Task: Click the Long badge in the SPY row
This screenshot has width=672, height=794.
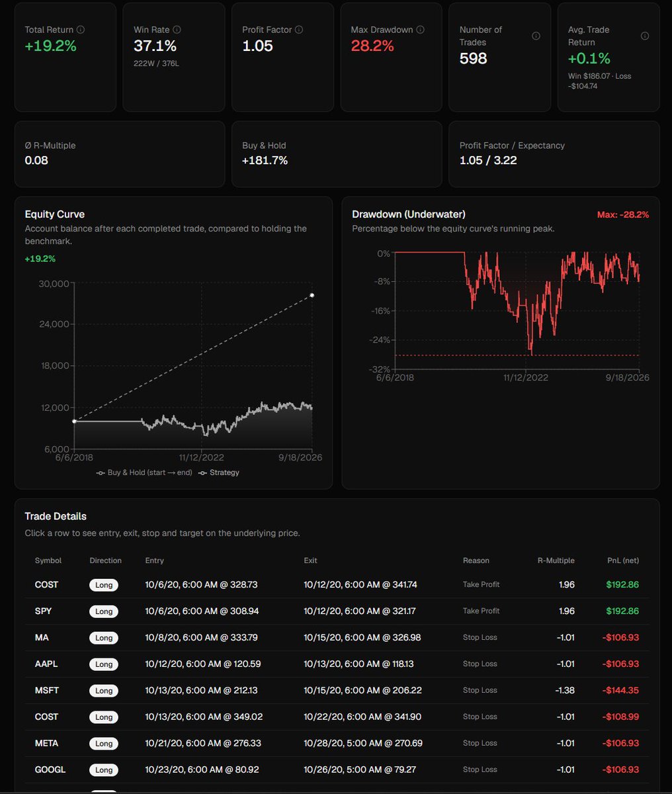Action: pos(104,611)
